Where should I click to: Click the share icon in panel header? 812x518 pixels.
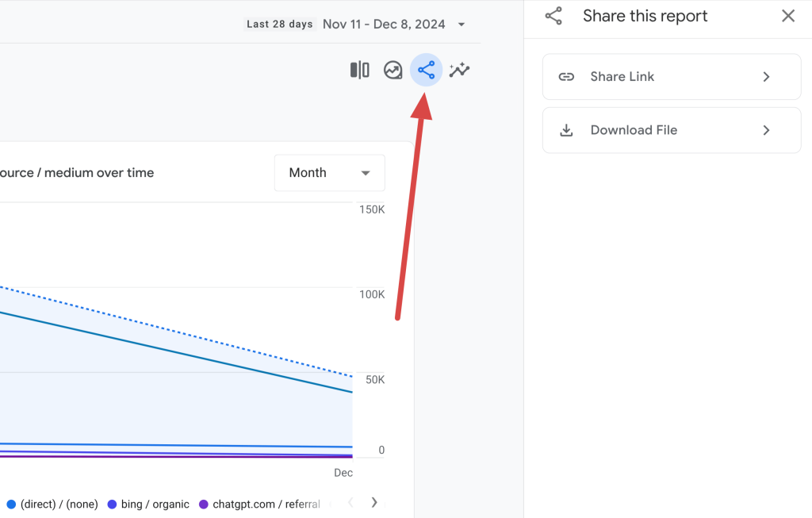tap(553, 16)
